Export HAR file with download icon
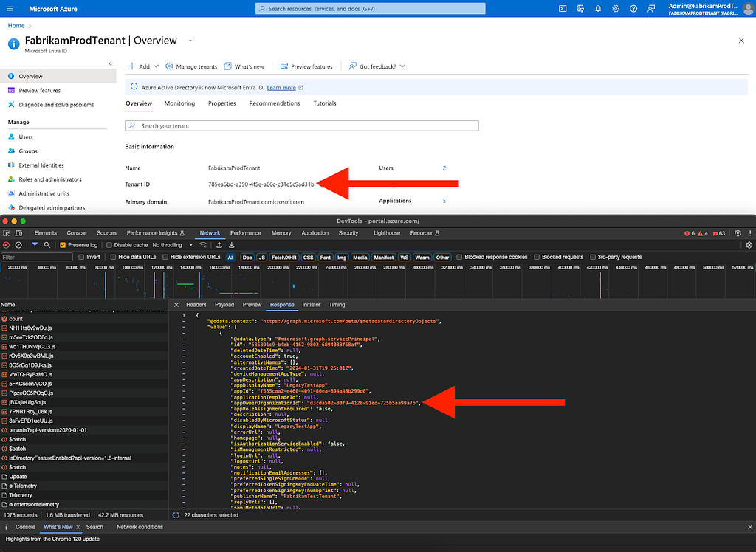The image size is (756, 552). click(x=231, y=246)
